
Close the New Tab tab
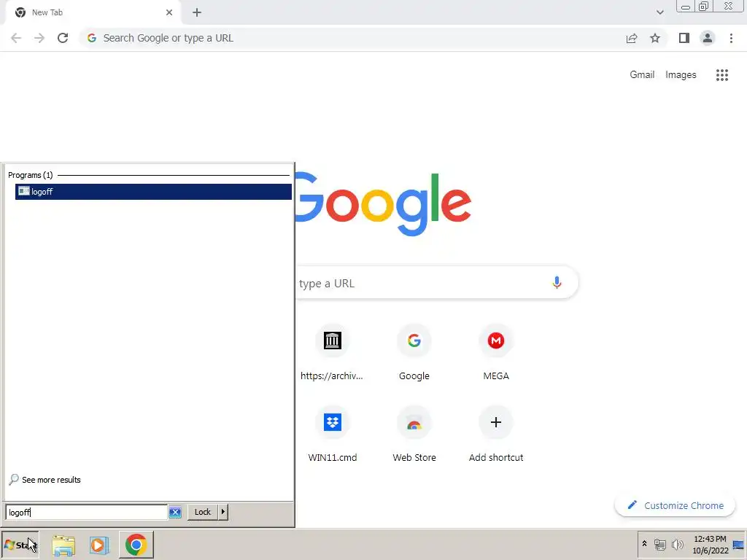click(x=169, y=12)
